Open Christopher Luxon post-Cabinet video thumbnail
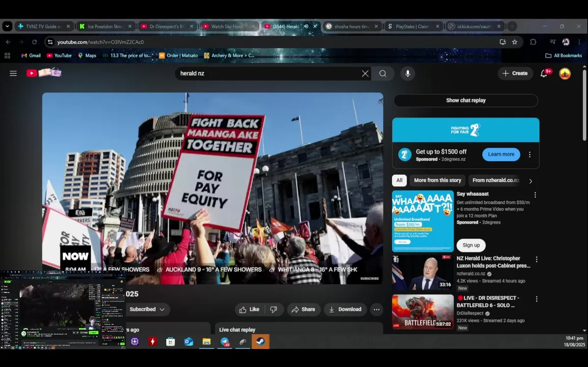 point(422,273)
